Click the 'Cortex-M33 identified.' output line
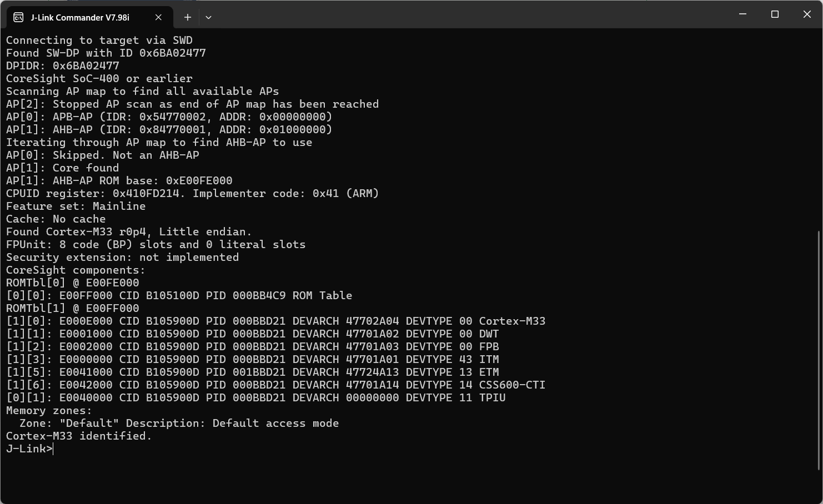This screenshot has height=504, width=823. (78, 436)
